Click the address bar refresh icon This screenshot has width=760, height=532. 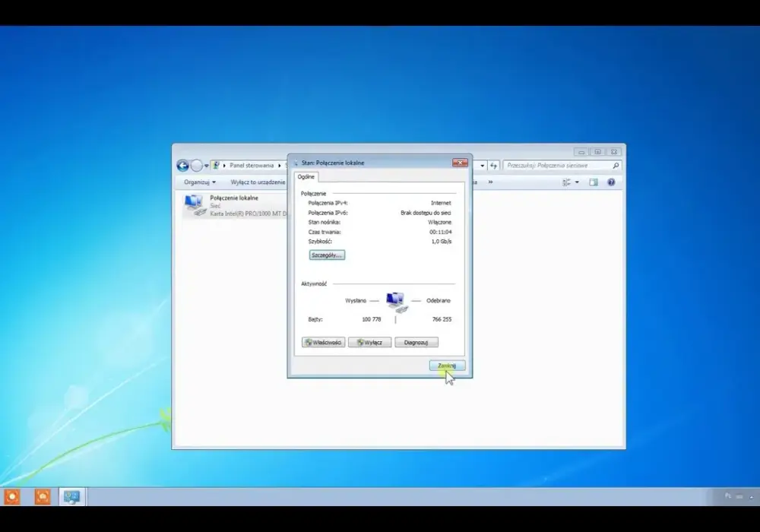pos(493,166)
